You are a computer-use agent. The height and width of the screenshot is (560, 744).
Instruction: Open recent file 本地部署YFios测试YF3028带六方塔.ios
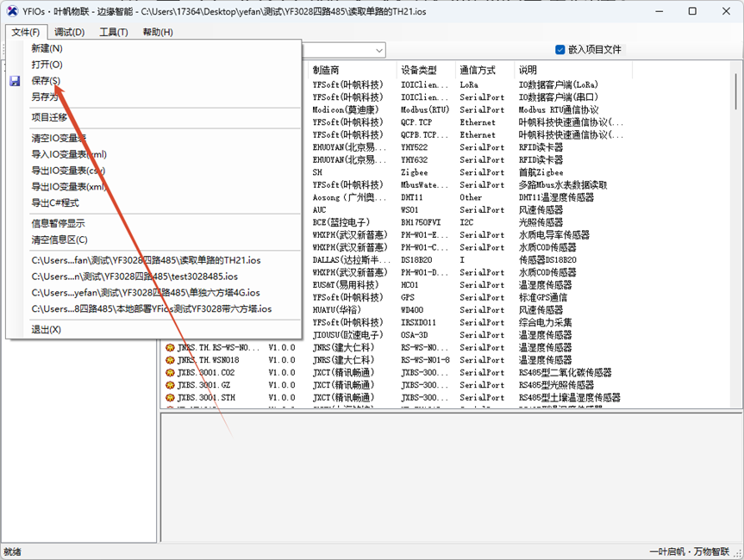152,308
